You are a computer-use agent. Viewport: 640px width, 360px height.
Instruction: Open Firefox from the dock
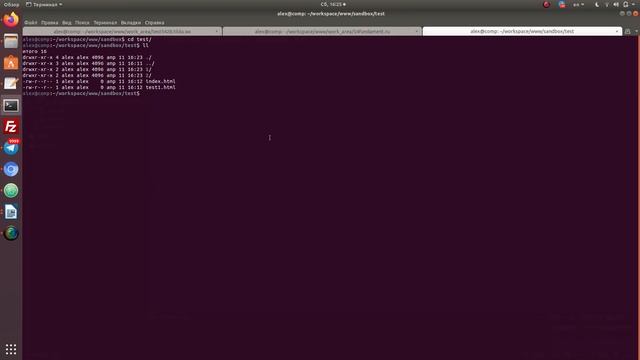click(x=11, y=20)
